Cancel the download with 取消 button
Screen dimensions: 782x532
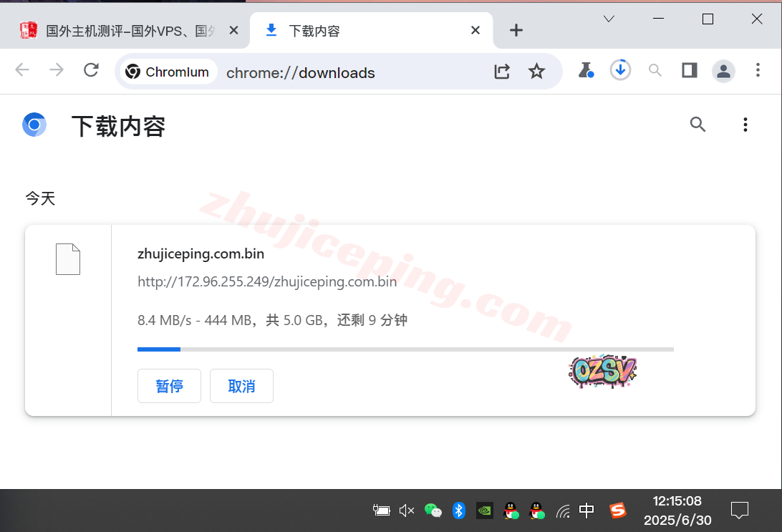pos(241,386)
